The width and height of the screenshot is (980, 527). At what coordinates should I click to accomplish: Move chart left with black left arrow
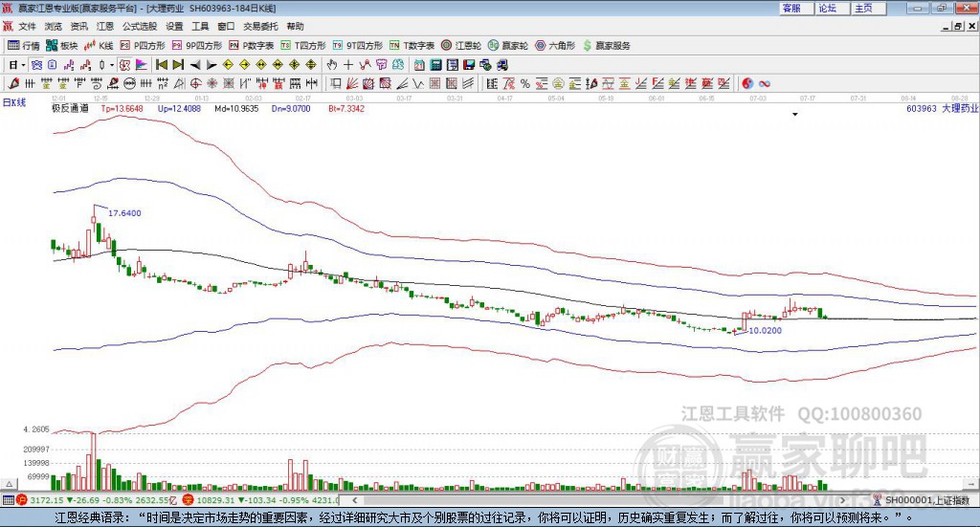[195, 65]
